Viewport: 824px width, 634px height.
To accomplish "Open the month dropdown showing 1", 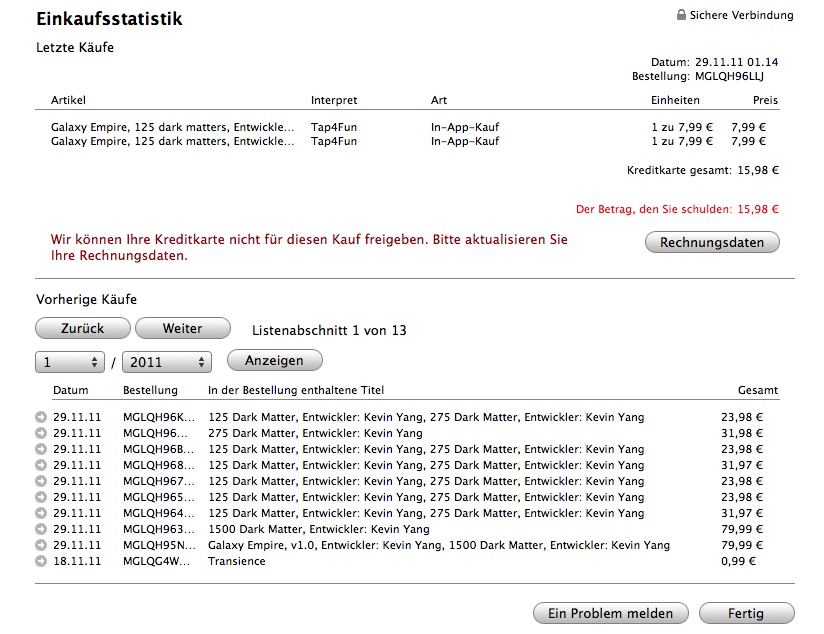I will point(70,362).
